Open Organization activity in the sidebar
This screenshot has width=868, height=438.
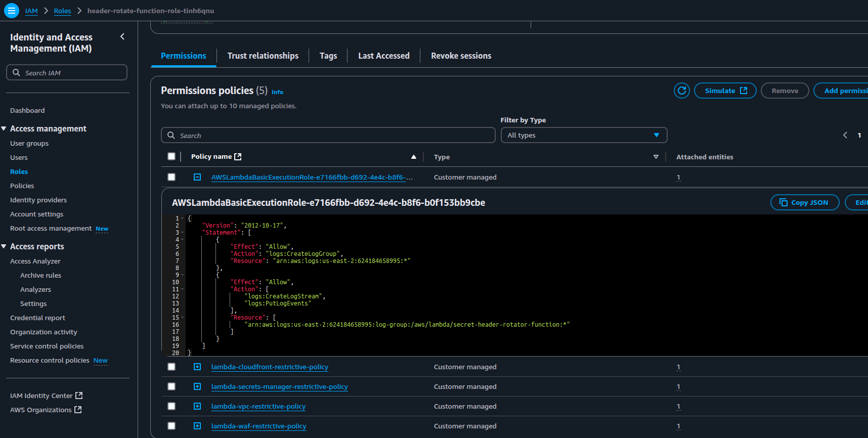(x=44, y=332)
